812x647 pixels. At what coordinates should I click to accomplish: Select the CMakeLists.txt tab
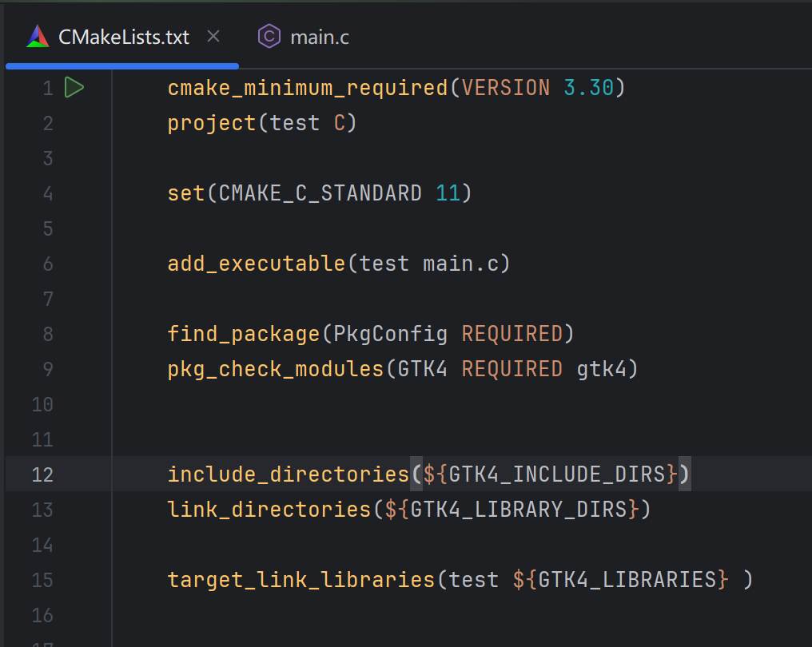tap(123, 38)
